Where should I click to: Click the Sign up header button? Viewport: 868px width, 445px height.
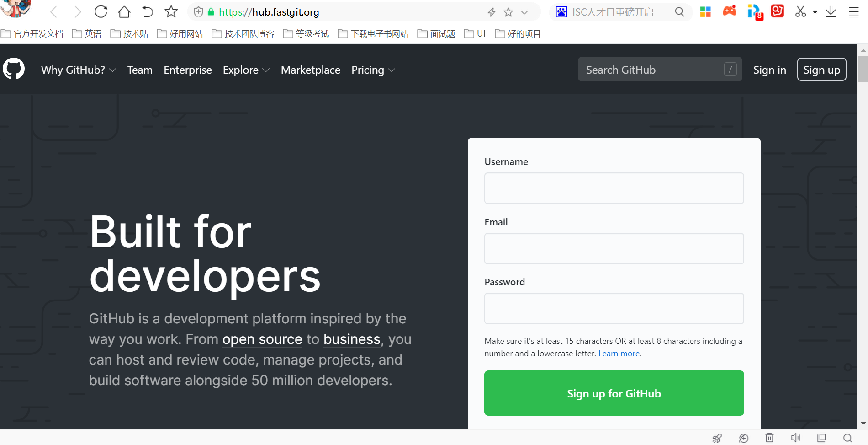point(822,70)
